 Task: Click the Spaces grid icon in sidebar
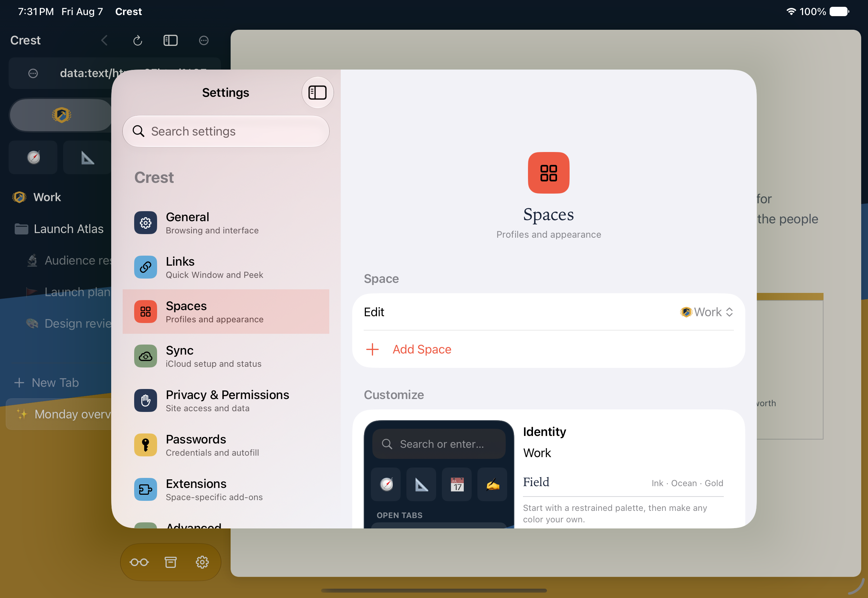click(145, 312)
